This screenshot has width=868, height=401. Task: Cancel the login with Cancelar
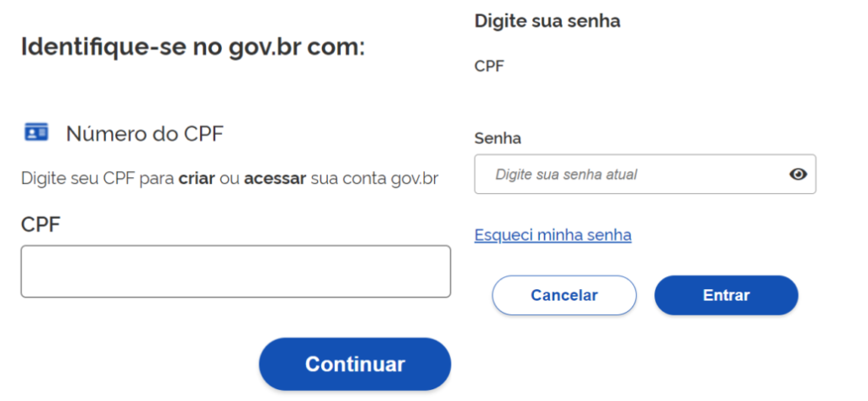tap(564, 295)
